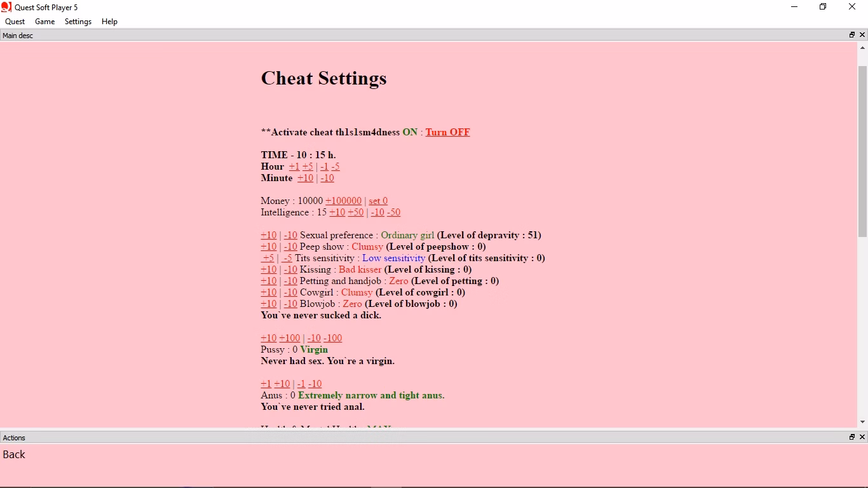Screen dimensions: 868x488
Task: Close the Main desc panel
Action: [x=862, y=35]
